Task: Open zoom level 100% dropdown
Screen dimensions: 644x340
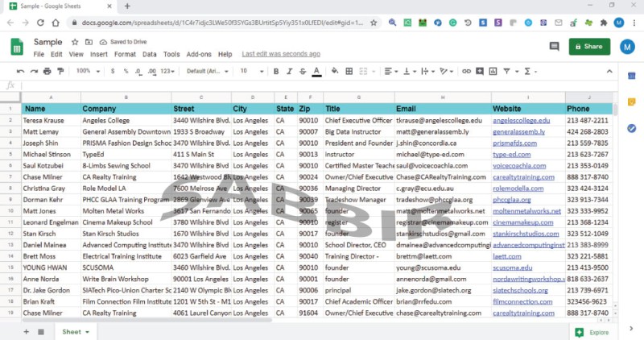Action: 88,71
